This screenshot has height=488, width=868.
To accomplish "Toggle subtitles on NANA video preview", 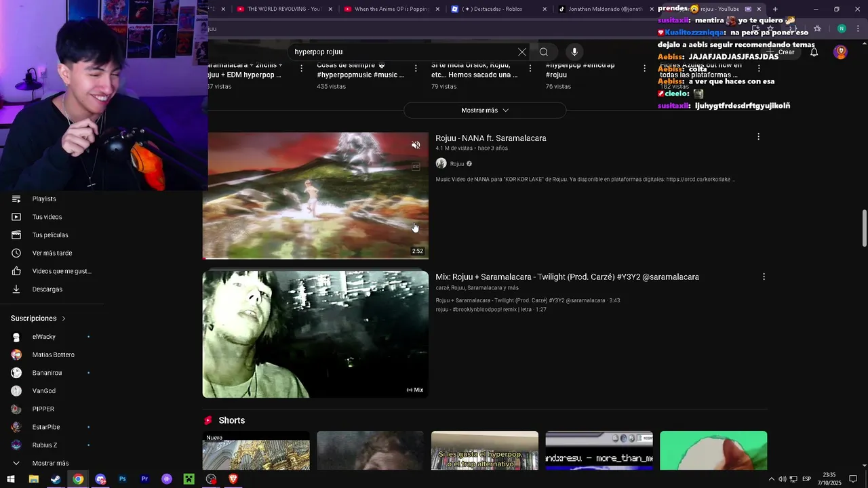I will tap(416, 167).
